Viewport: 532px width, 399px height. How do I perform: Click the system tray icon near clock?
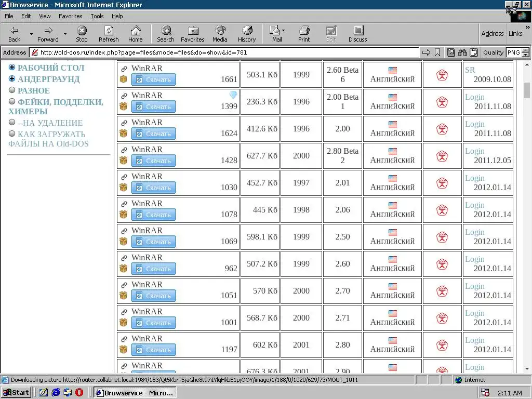[x=485, y=393]
